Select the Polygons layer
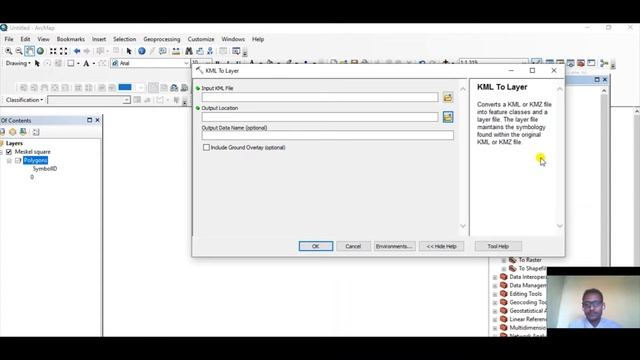The image size is (640, 360). coord(36,160)
